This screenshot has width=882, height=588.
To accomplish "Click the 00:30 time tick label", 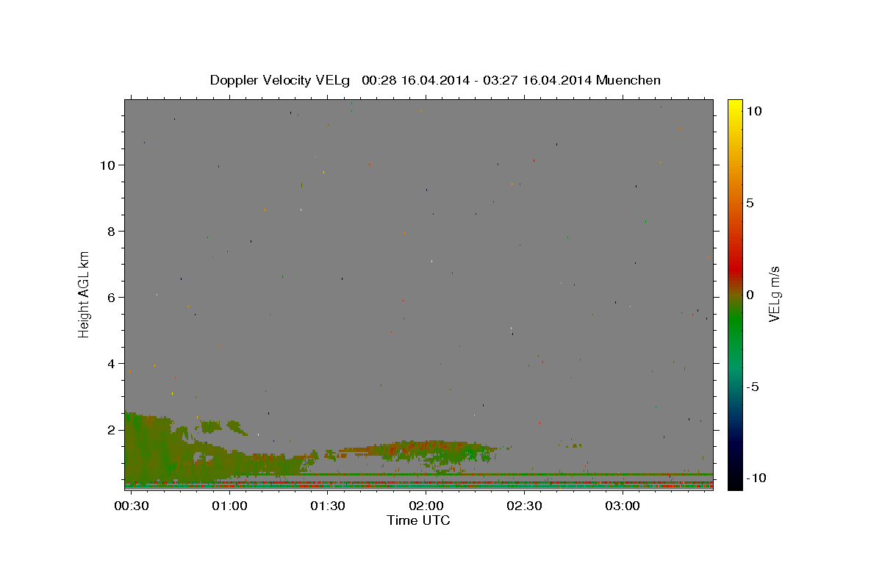I will (x=131, y=506).
